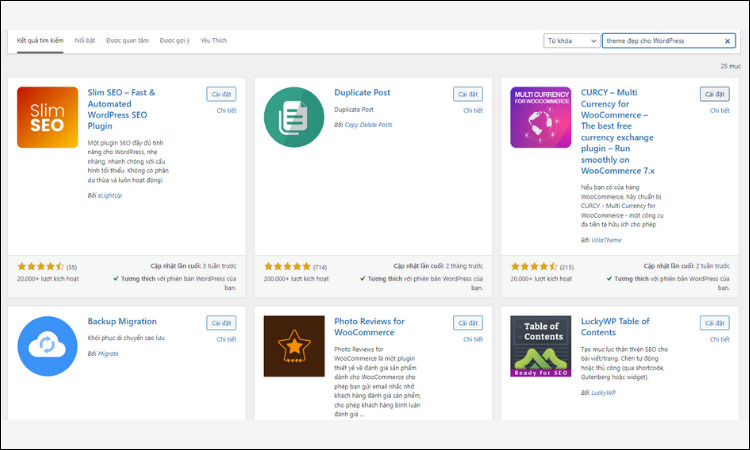The image size is (750, 450).
Task: Open Chi tiết link for Photo Reviews
Action: (473, 340)
